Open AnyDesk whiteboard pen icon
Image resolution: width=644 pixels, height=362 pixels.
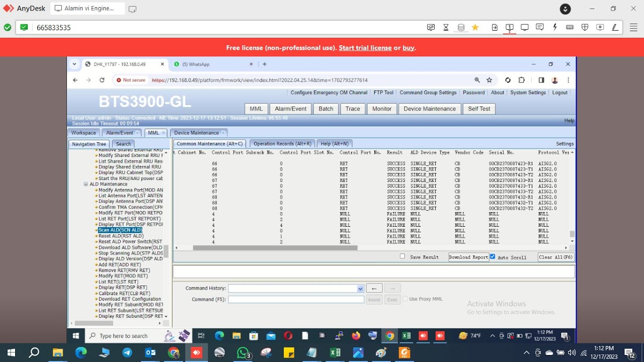point(615,27)
